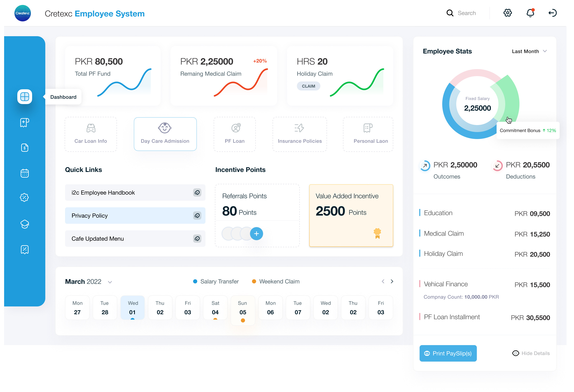Toggle Hide Details eye icon

coord(516,353)
